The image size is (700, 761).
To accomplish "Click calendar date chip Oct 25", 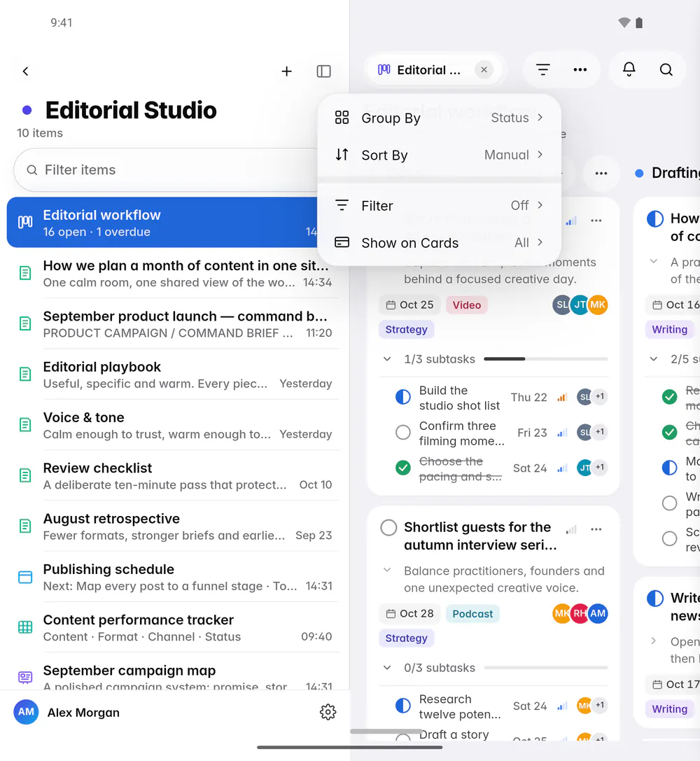I will coord(409,305).
